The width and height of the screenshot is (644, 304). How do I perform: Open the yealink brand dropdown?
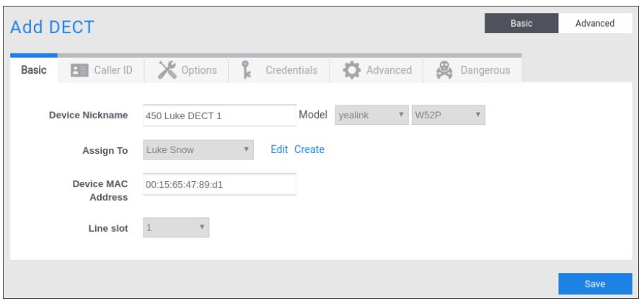[x=371, y=116]
